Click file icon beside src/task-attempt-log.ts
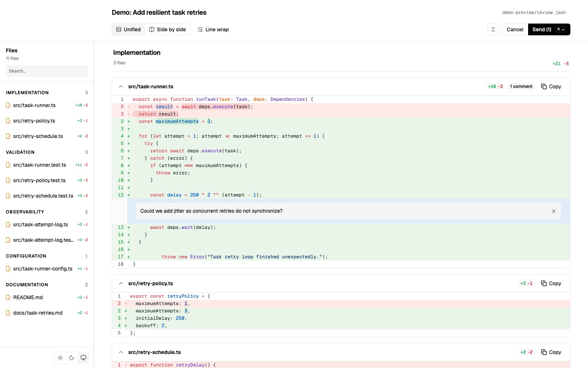The height and width of the screenshot is (368, 588). point(8,224)
